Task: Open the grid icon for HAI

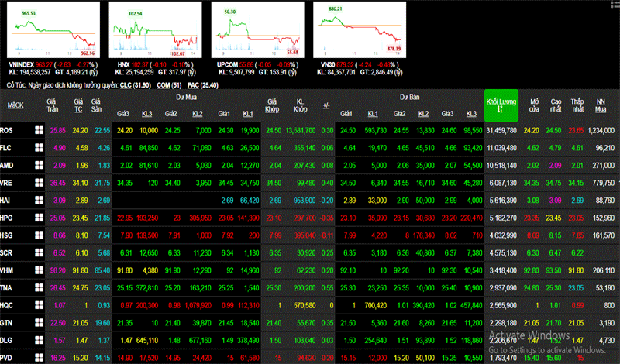Action: pyautogui.click(x=39, y=201)
